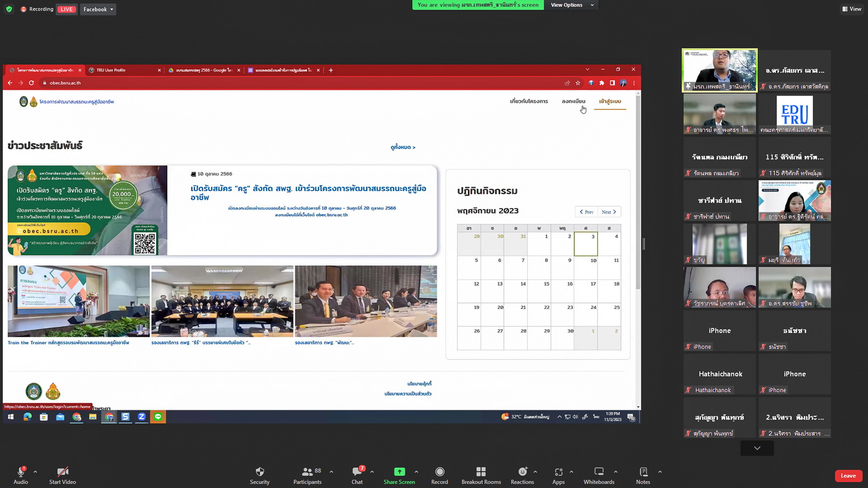Click เข้าสู่ระบบ in the site menu
This screenshot has height=488, width=868.
click(610, 102)
